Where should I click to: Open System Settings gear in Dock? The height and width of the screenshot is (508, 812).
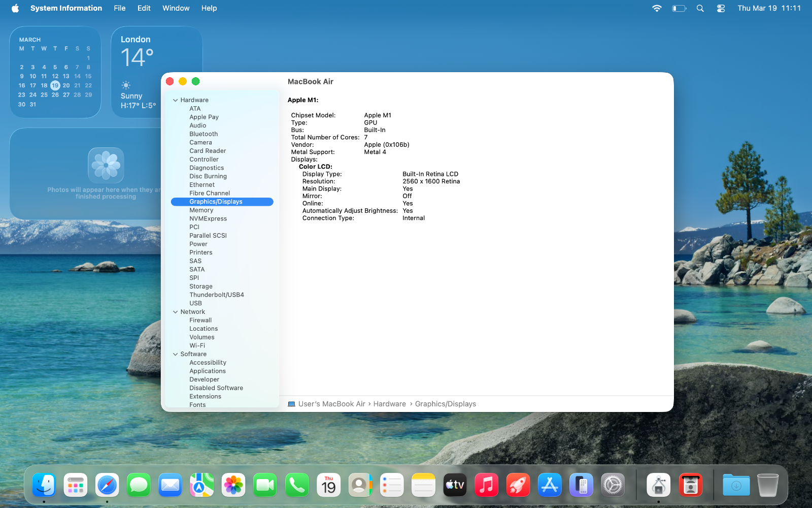[613, 486]
